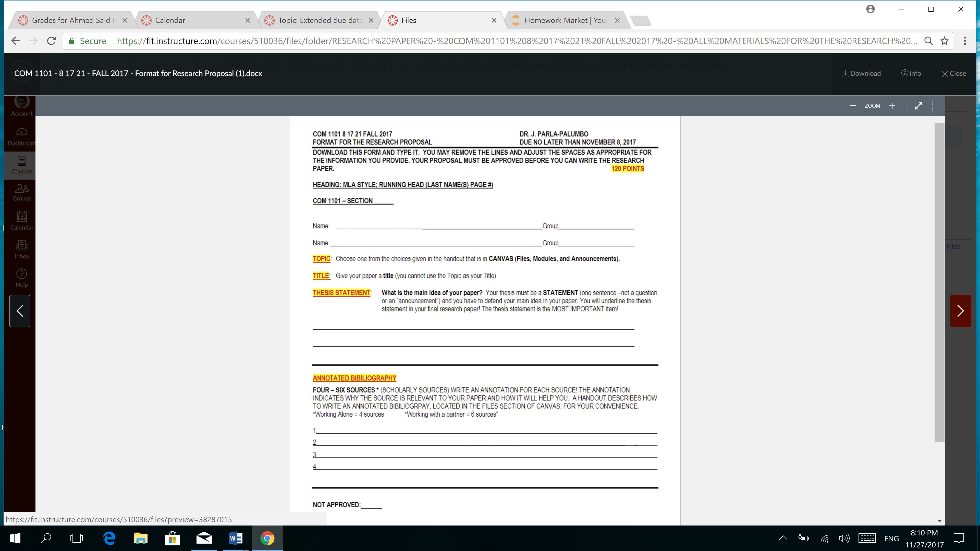This screenshot has height=551, width=980.
Task: Click the scroll down arrow of preview
Action: (x=939, y=521)
